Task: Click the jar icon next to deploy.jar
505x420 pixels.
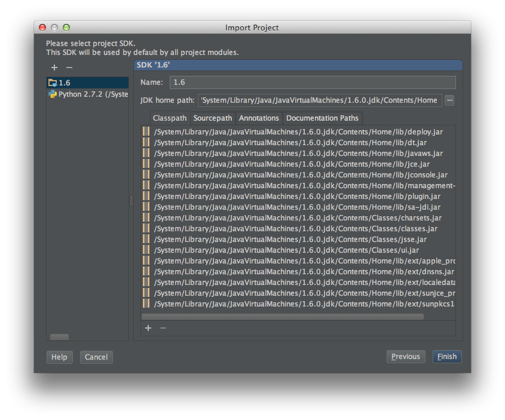Action: point(146,131)
